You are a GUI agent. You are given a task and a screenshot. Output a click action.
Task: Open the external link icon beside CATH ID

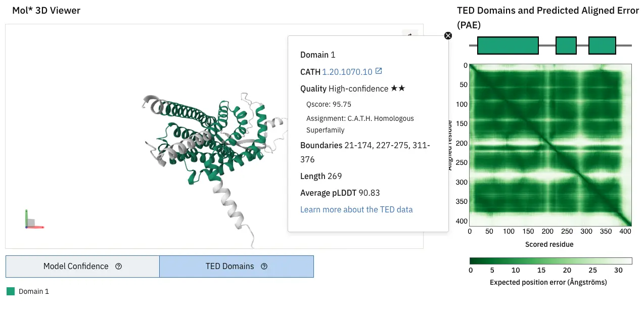[378, 71]
